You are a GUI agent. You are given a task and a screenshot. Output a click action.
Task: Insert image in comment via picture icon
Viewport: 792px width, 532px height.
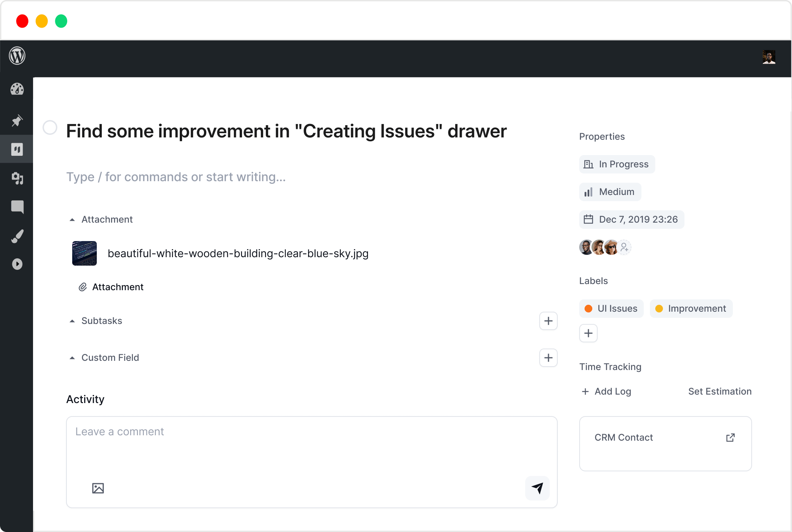pos(98,488)
